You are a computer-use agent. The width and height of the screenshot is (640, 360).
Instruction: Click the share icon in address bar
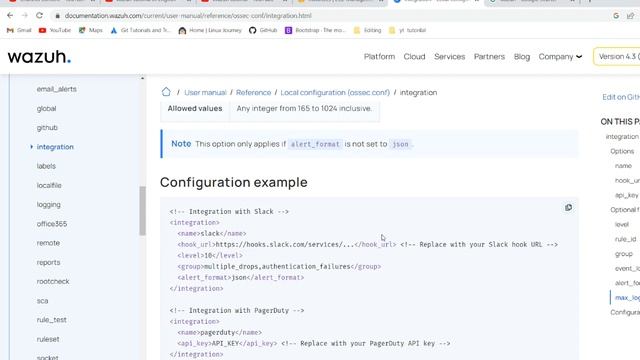pyautogui.click(x=631, y=16)
